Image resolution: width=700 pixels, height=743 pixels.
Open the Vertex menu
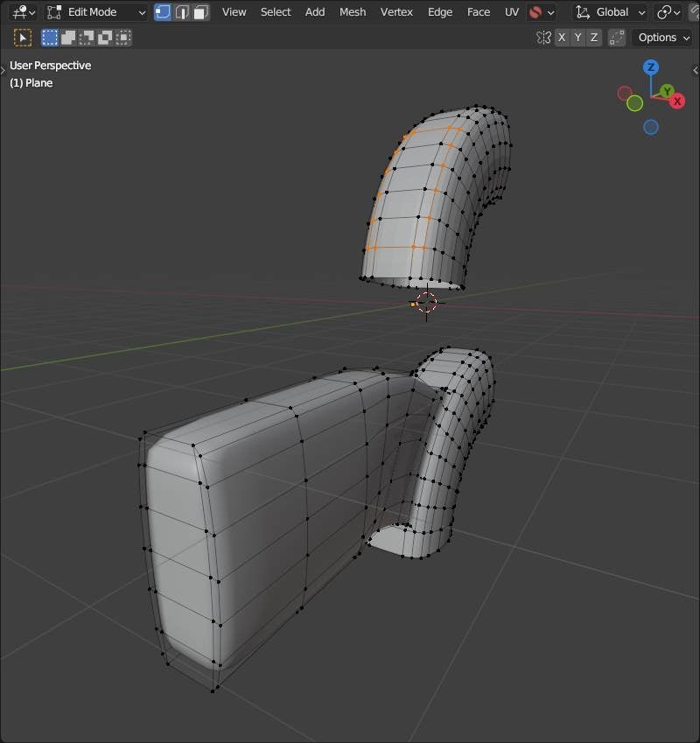coord(396,12)
